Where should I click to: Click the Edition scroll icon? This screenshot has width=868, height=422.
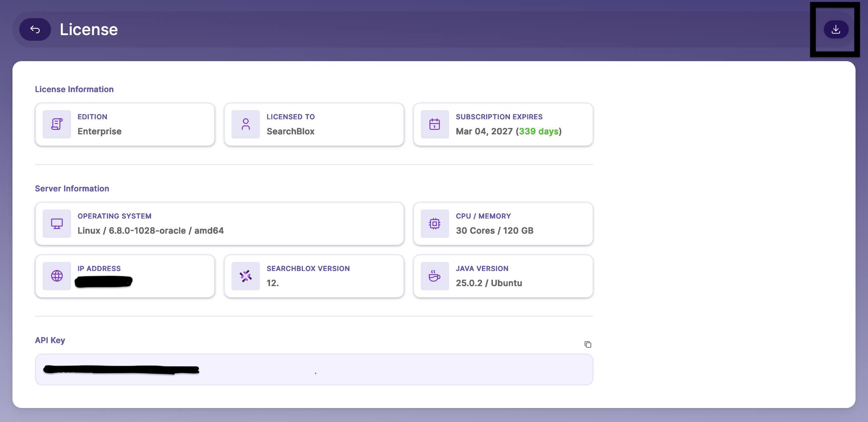(x=57, y=124)
